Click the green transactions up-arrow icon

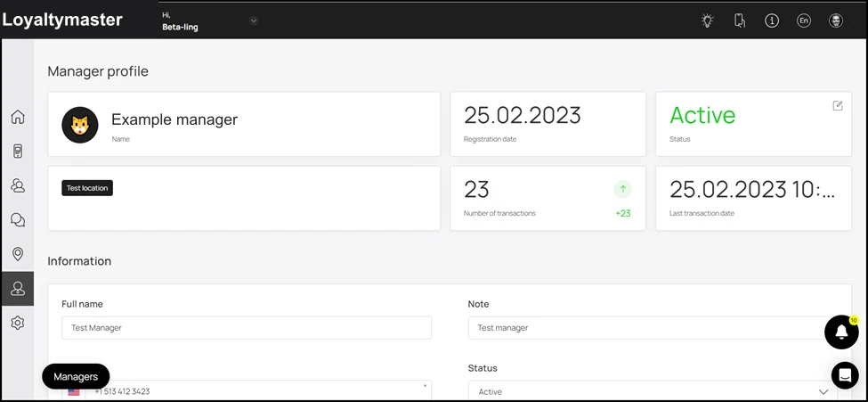tap(623, 189)
